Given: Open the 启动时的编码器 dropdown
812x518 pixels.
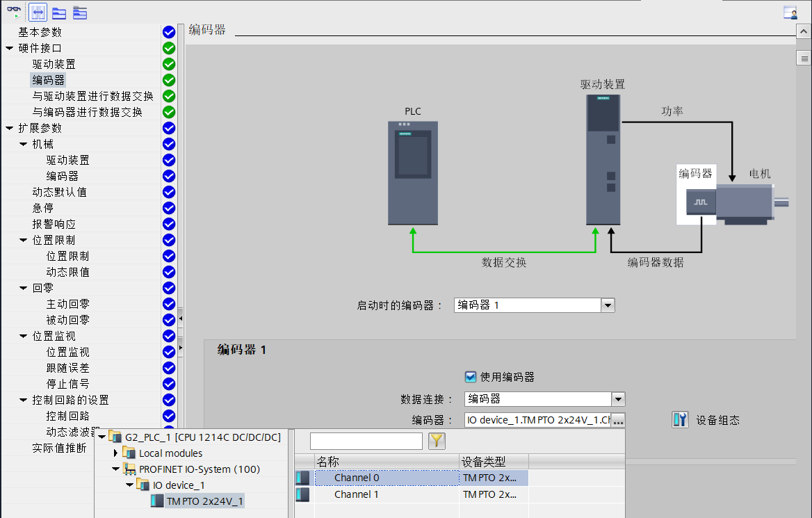Looking at the screenshot, I should click(x=608, y=305).
